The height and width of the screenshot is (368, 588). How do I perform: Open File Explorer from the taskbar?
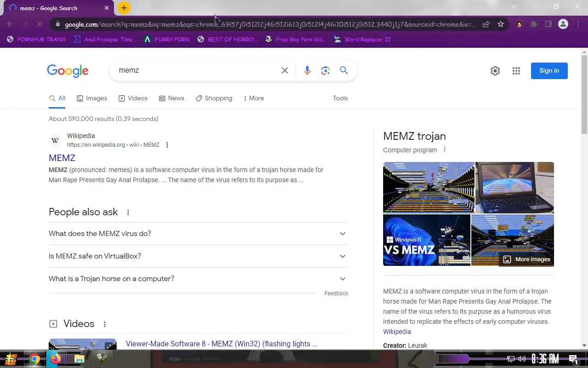click(79, 359)
